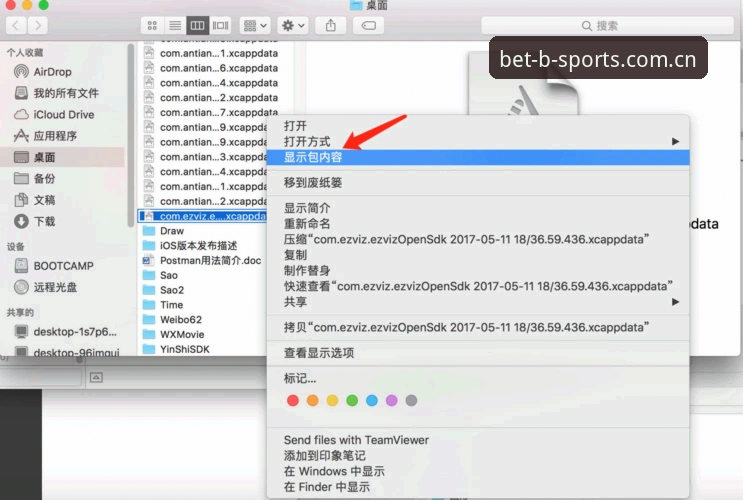The image size is (743, 500).
Task: Select file com.antian...1.xcappdata at list top
Action: pyautogui.click(x=213, y=54)
